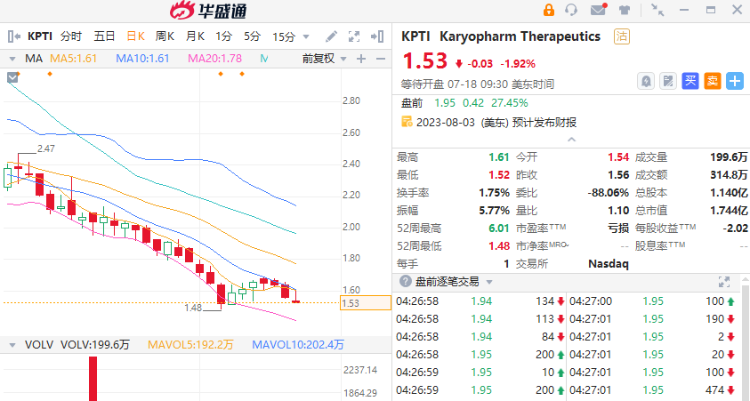Set price alert bell icon
This screenshot has height=401, width=750.
(646, 81)
